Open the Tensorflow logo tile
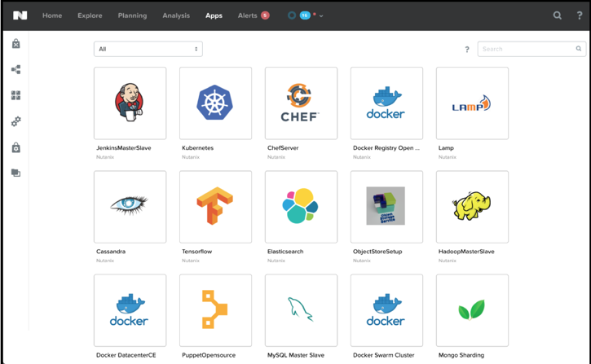The height and width of the screenshot is (364, 591). coord(215,207)
